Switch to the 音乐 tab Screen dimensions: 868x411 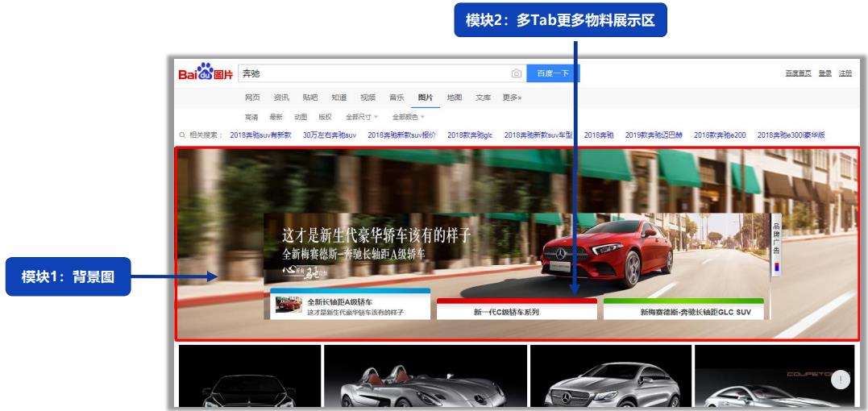pyautogui.click(x=397, y=98)
